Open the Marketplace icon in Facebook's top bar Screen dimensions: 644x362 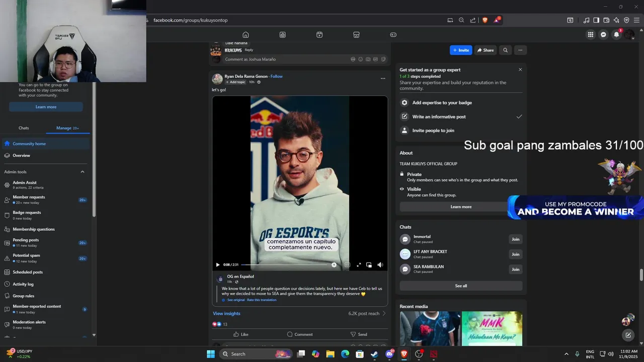click(x=356, y=35)
